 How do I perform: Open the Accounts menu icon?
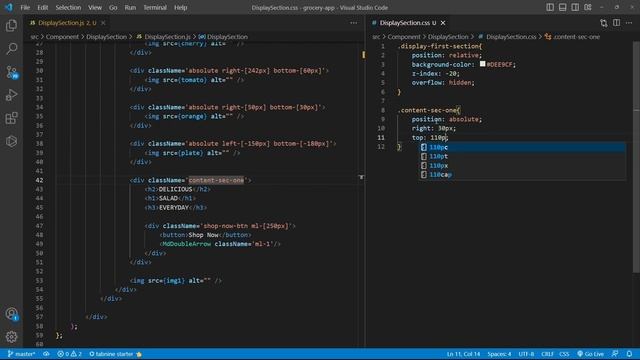click(11, 314)
